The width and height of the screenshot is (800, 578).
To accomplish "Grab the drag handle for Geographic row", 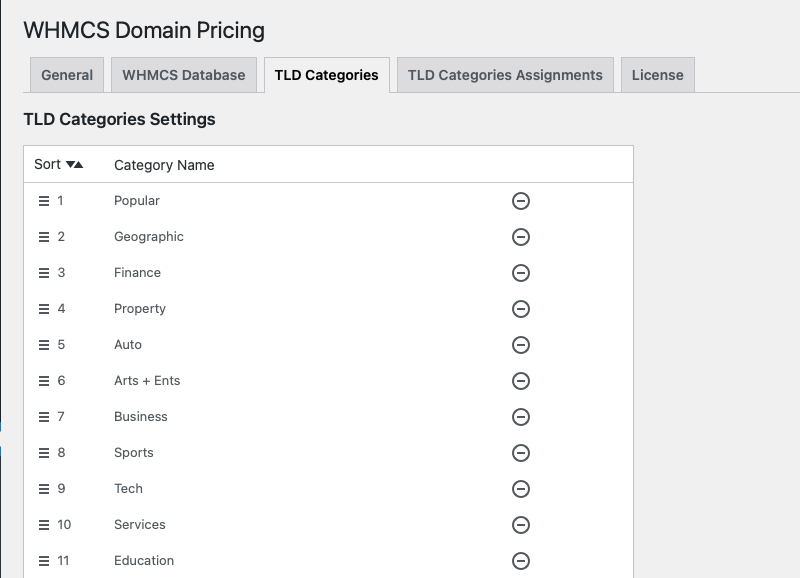I will (x=44, y=237).
